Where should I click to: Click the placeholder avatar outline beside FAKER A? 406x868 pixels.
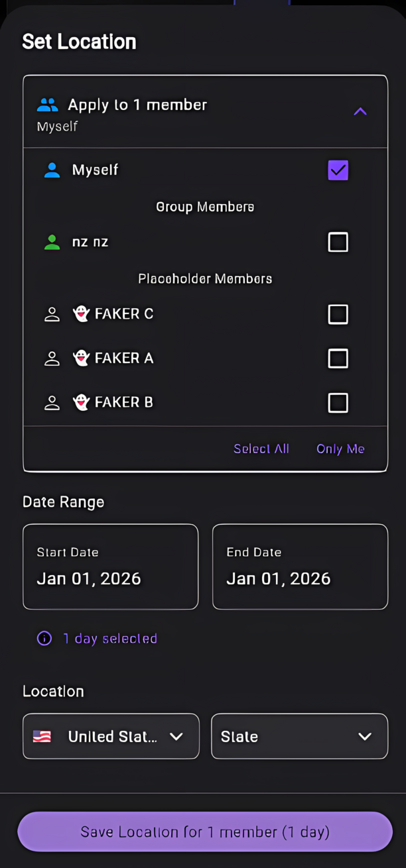52,358
